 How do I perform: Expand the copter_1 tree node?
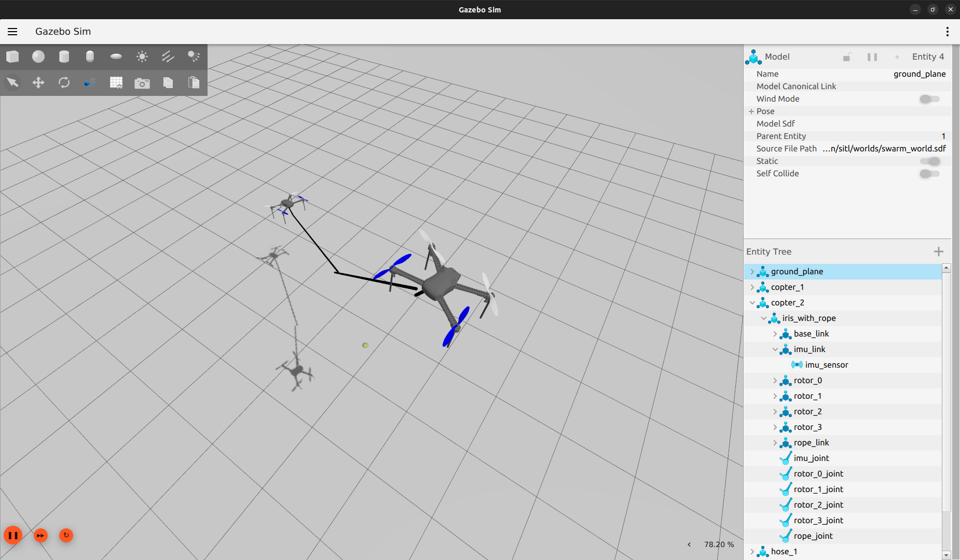(752, 287)
